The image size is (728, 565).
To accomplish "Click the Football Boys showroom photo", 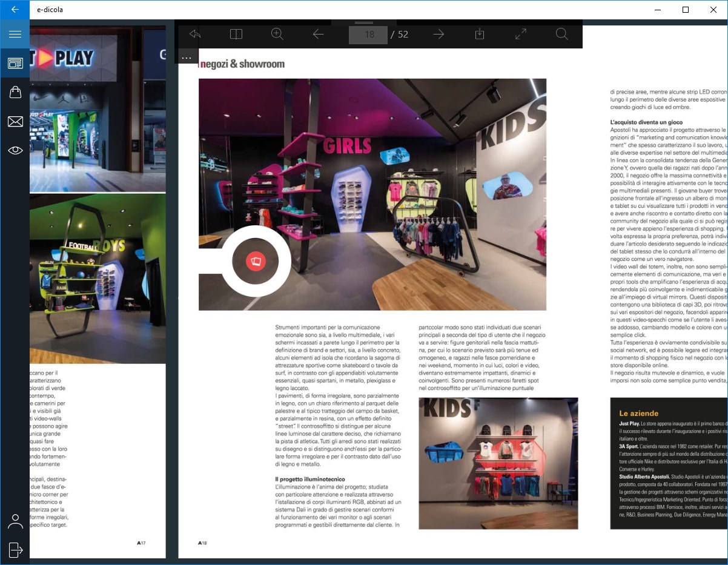I will tap(98, 279).
